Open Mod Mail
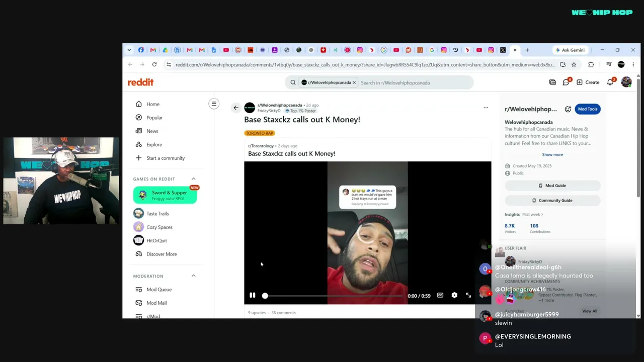Image resolution: width=644 pixels, height=362 pixels. tap(156, 303)
